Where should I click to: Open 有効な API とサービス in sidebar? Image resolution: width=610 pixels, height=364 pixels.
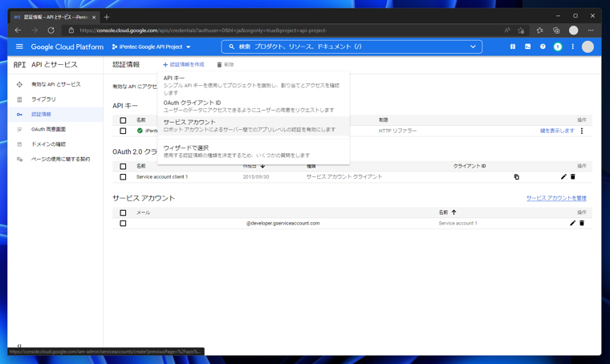click(x=55, y=84)
